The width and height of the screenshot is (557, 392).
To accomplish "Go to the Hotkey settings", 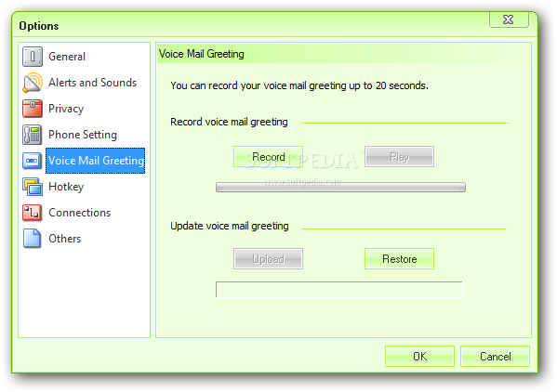I will [66, 186].
